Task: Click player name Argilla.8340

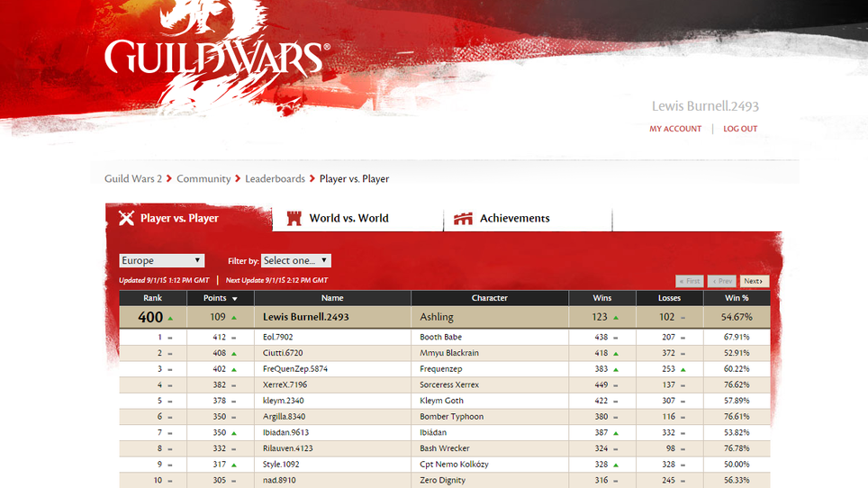Action: click(x=284, y=417)
